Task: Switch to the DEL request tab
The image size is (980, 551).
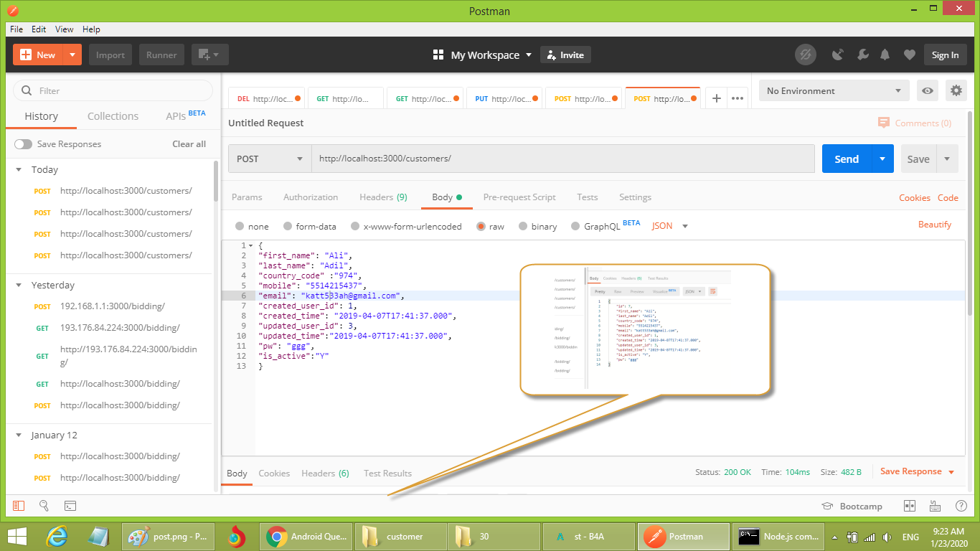Action: [x=267, y=99]
